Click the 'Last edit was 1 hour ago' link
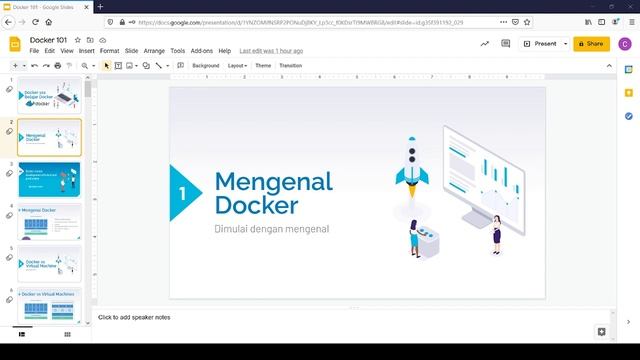Screen dimensions: 640x360 271,51
